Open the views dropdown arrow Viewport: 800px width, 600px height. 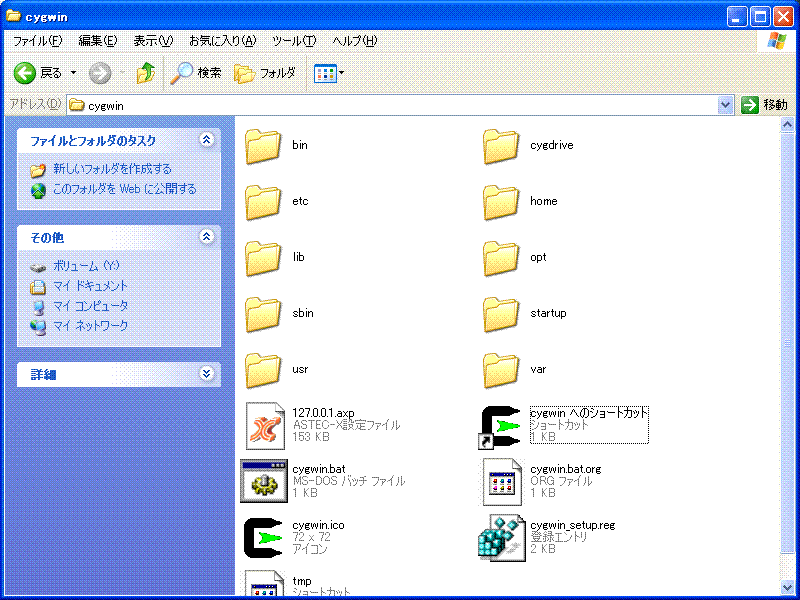coord(341,73)
